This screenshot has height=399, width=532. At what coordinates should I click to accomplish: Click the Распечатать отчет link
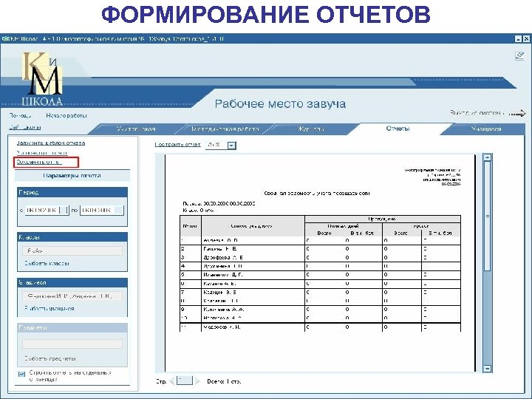41,153
